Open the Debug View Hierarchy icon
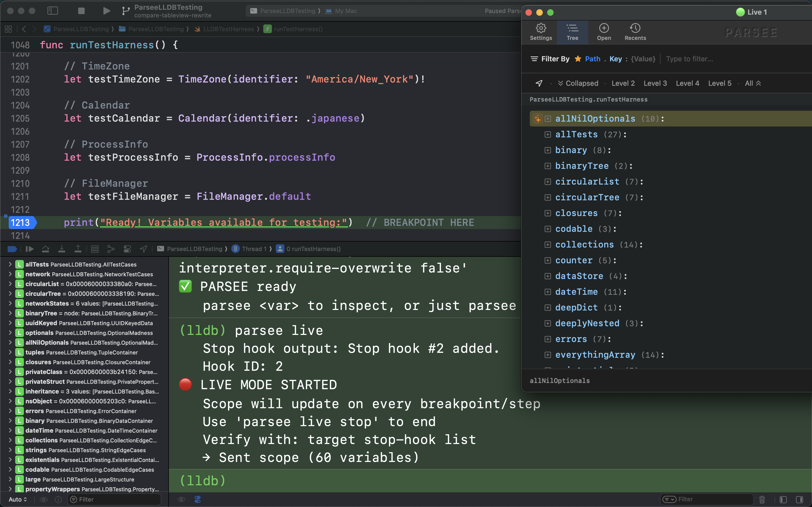812x507 pixels. point(95,249)
